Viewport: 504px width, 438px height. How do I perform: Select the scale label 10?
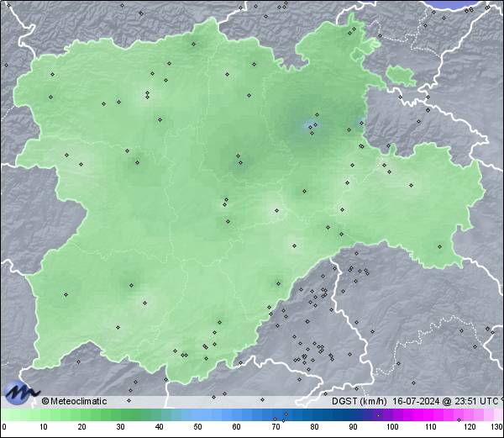(x=44, y=427)
